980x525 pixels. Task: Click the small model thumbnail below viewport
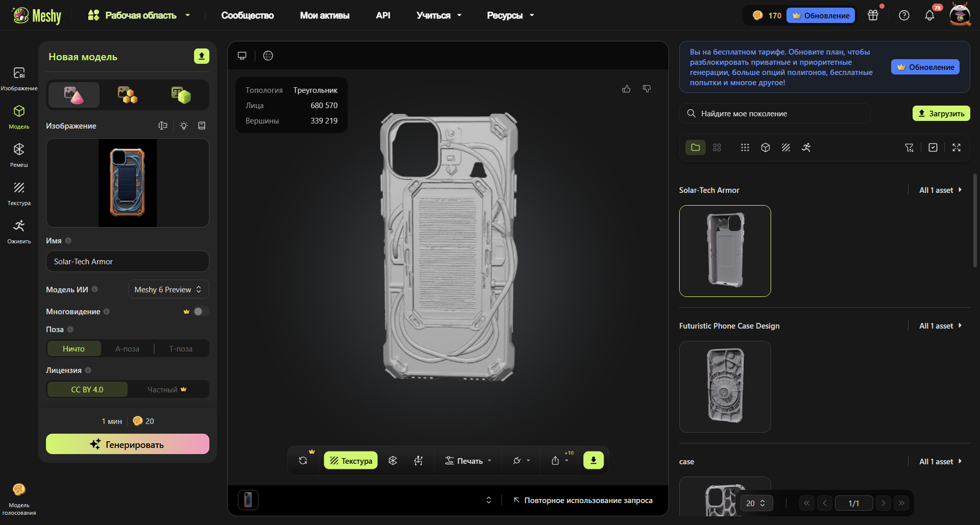point(248,500)
